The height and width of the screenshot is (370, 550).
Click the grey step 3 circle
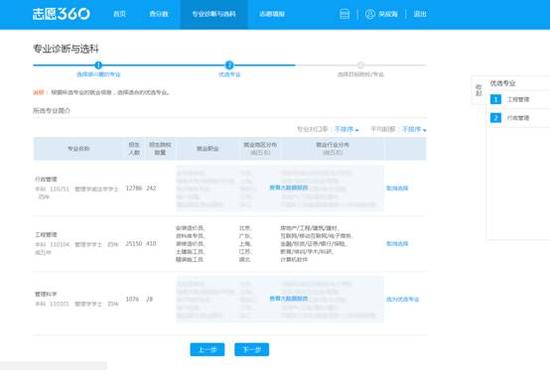(x=360, y=65)
